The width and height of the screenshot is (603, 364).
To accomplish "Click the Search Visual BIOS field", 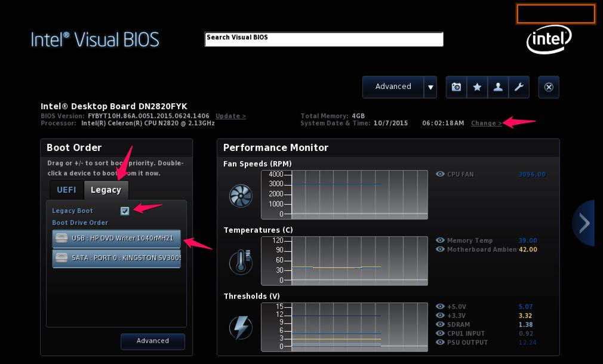I will [324, 39].
